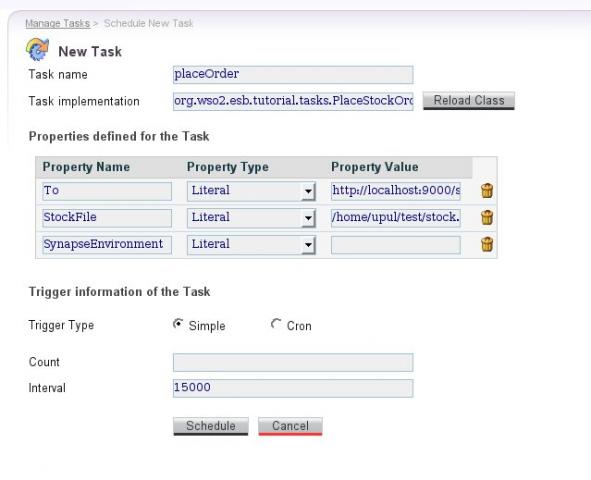
Task: Focus the Count field
Action: tap(293, 362)
